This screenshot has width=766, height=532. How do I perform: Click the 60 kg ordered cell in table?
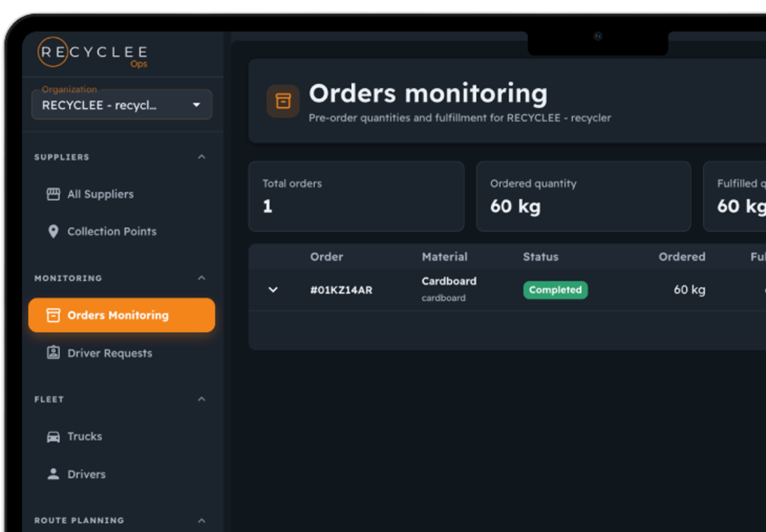pos(690,290)
